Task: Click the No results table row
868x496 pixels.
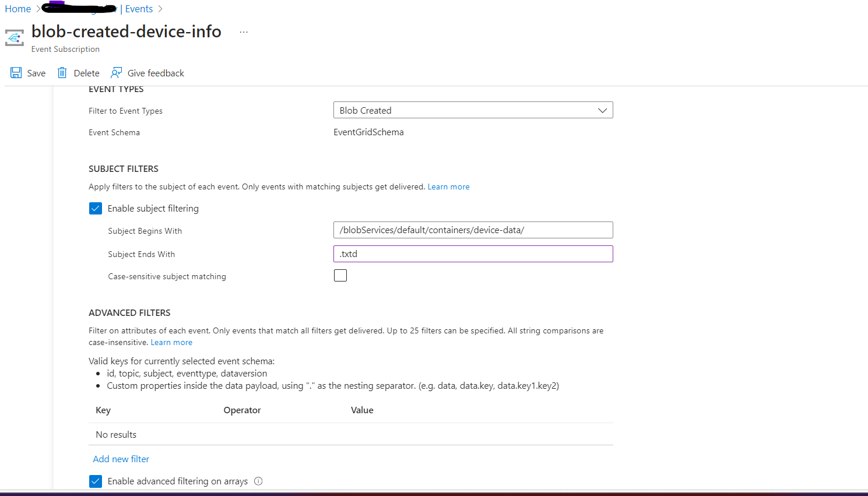Action: 351,434
